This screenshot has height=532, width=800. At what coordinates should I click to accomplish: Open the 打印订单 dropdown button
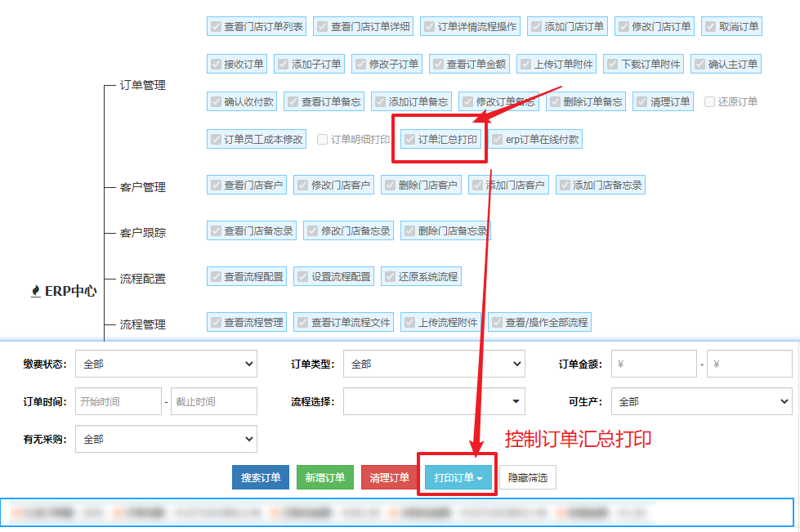[458, 478]
